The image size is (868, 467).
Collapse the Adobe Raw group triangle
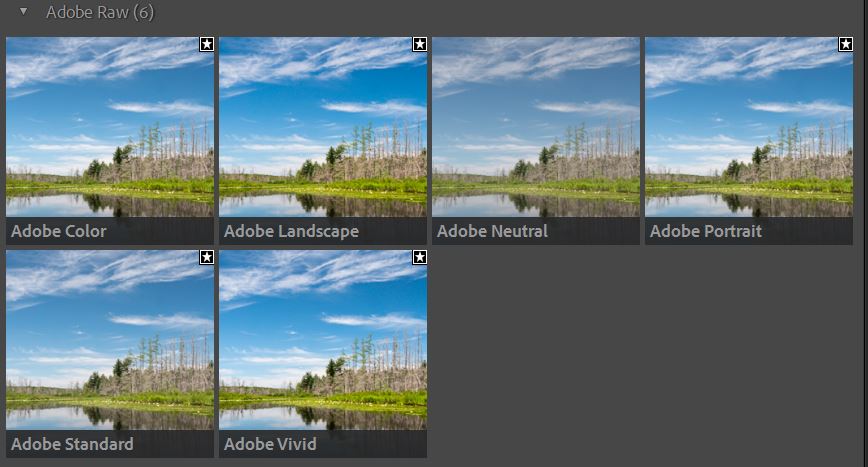coord(23,13)
